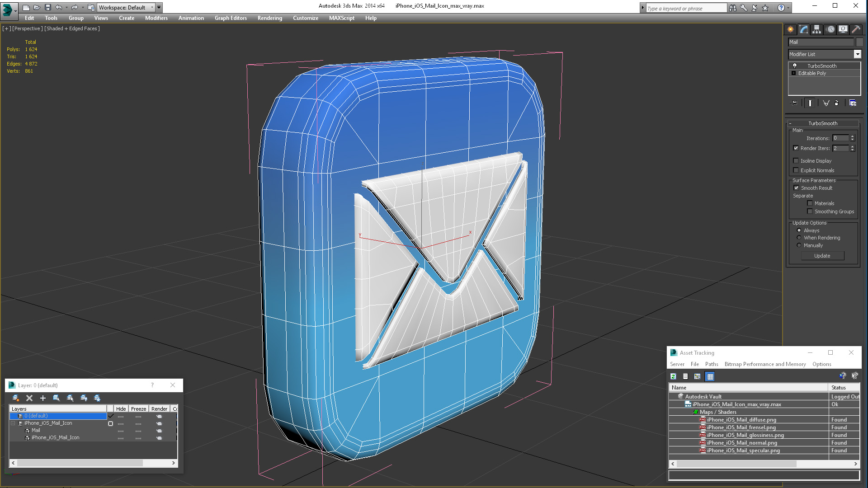
Task: Click Remove Modifier trash icon
Action: click(836, 103)
